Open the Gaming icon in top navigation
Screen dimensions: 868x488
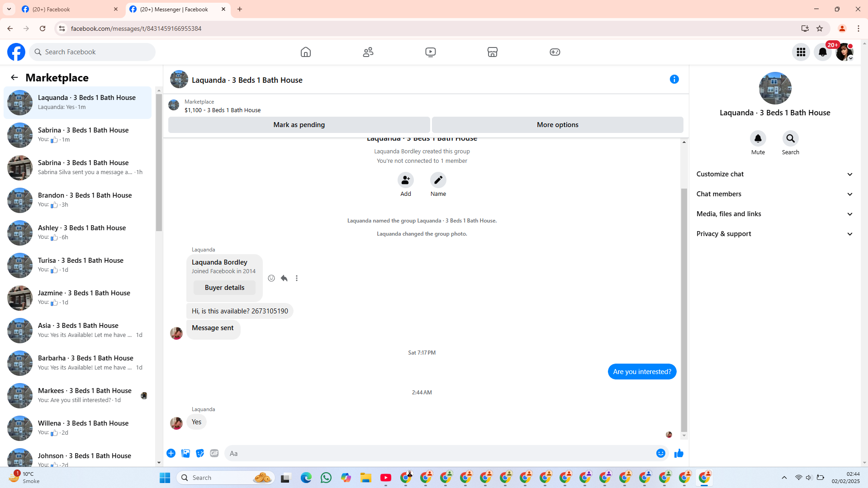[555, 52]
